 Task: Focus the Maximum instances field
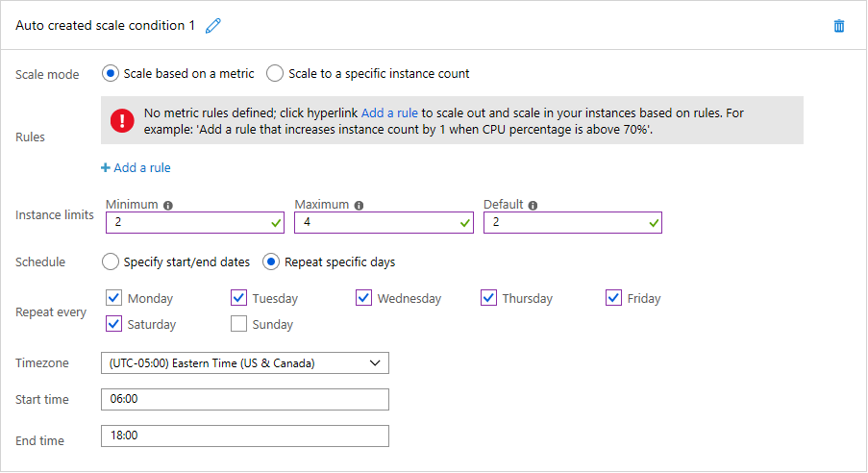(384, 223)
